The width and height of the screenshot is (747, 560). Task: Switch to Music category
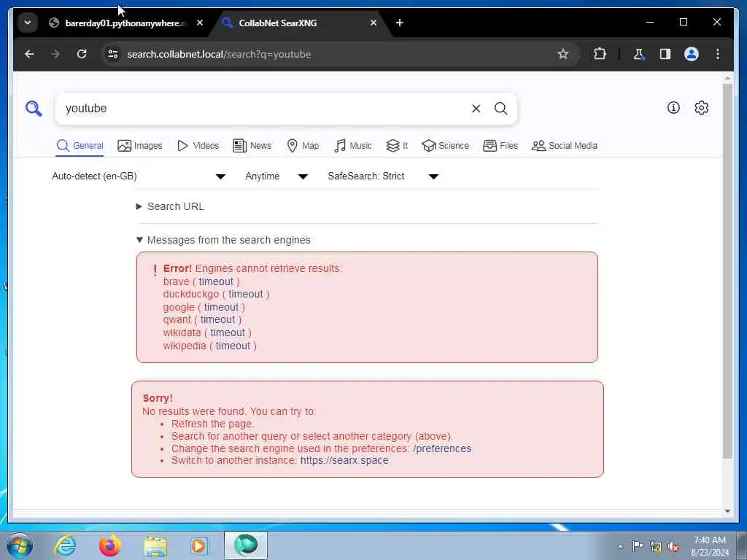coord(353,146)
